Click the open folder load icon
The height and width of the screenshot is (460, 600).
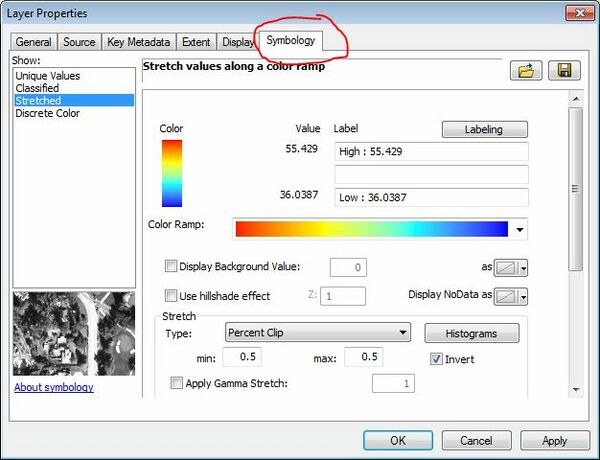coord(525,71)
